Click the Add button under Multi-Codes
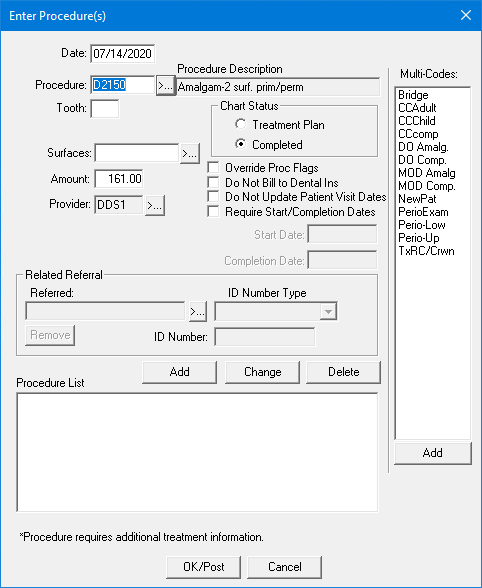The width and height of the screenshot is (482, 588). point(433,453)
